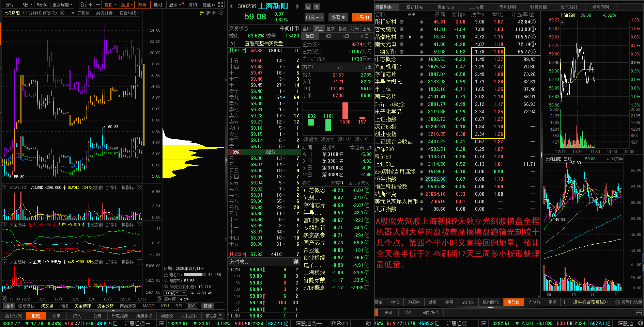The width and height of the screenshot is (644, 327).
Task: Click 恢复默认 to reset indicators
Action: 26,306
